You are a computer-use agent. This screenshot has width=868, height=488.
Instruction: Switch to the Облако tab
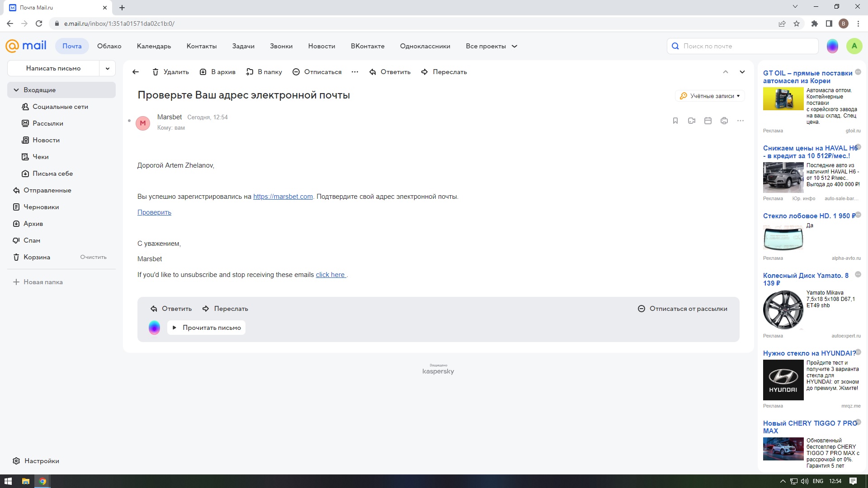click(x=109, y=46)
